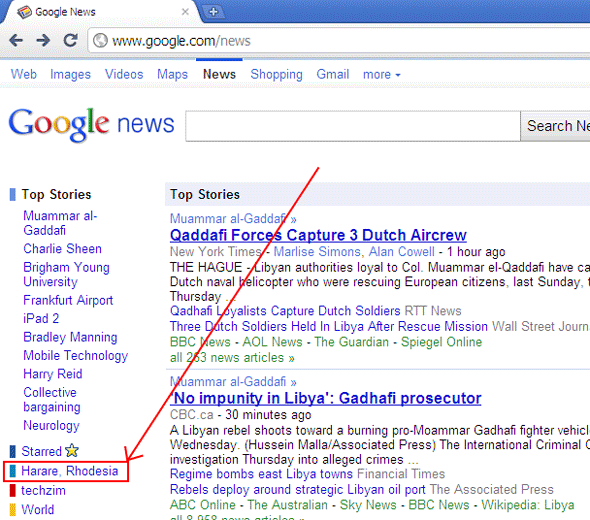Open the Web link in top navigation
The width and height of the screenshot is (590, 520).
point(24,74)
